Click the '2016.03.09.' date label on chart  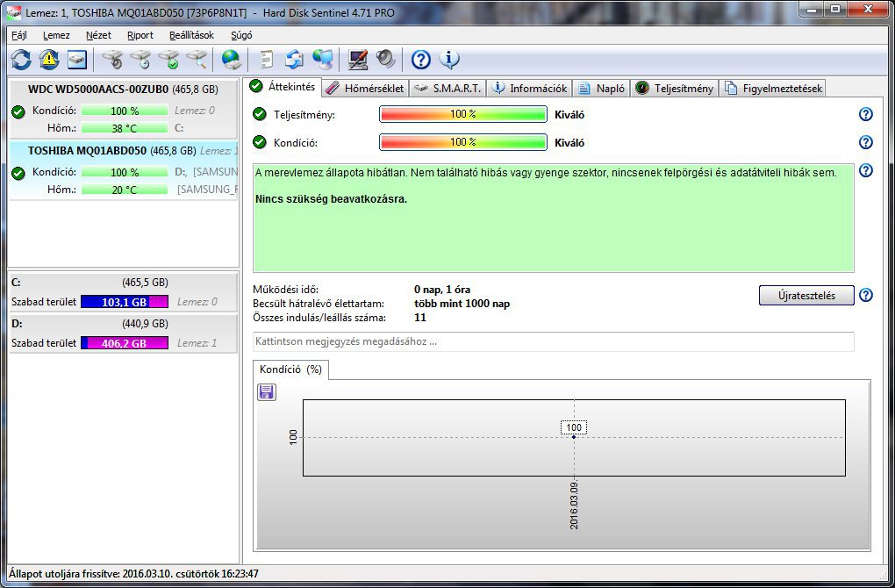(574, 506)
